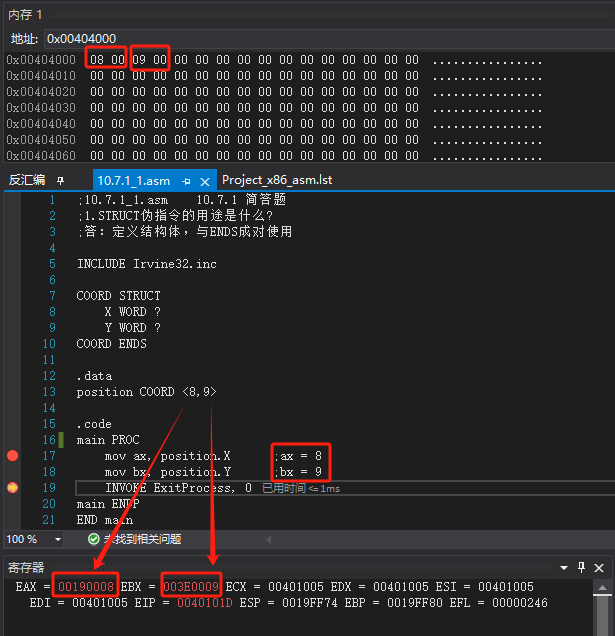The width and height of the screenshot is (615, 636).
Task: Click the EIP register value 0040101D
Action: tap(205, 603)
